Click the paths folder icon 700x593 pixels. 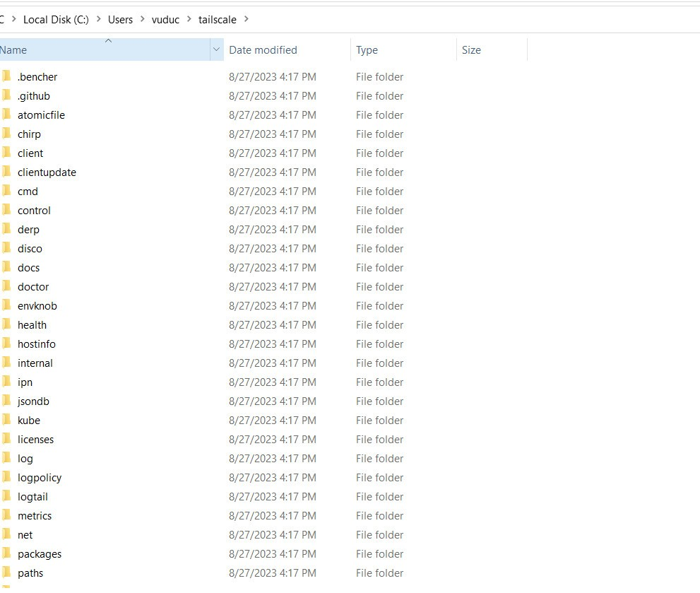pos(6,573)
